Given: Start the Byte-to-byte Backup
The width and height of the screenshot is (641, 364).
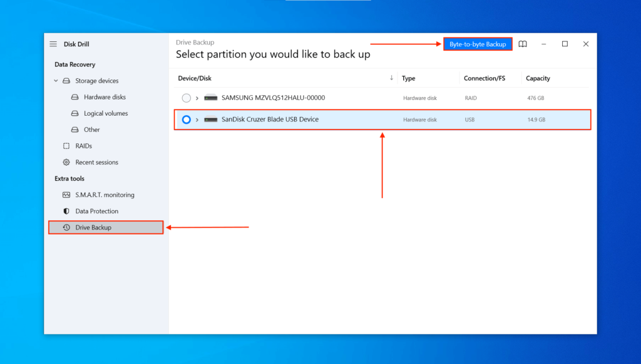Looking at the screenshot, I should pos(478,44).
